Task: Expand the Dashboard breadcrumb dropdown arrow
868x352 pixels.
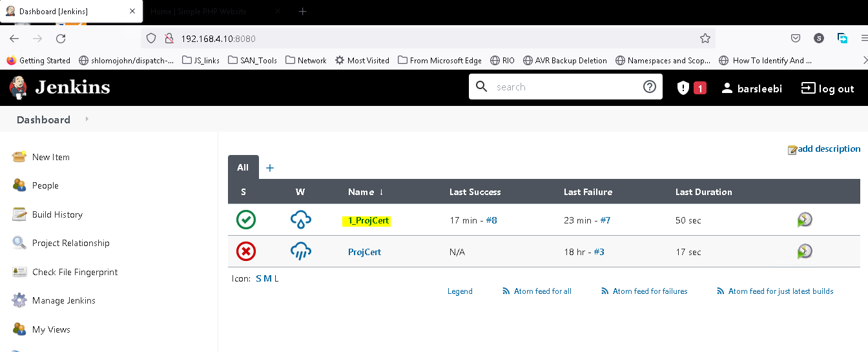Action: pyautogui.click(x=87, y=119)
